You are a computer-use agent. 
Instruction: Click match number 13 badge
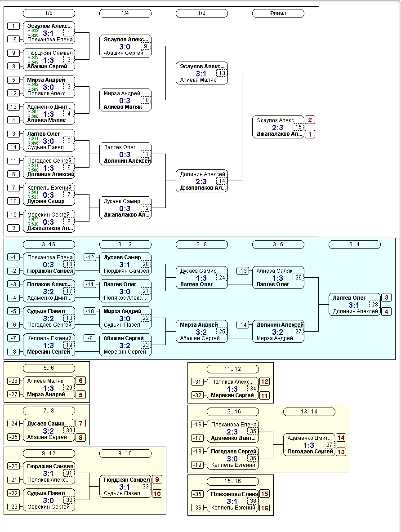pyautogui.click(x=222, y=73)
